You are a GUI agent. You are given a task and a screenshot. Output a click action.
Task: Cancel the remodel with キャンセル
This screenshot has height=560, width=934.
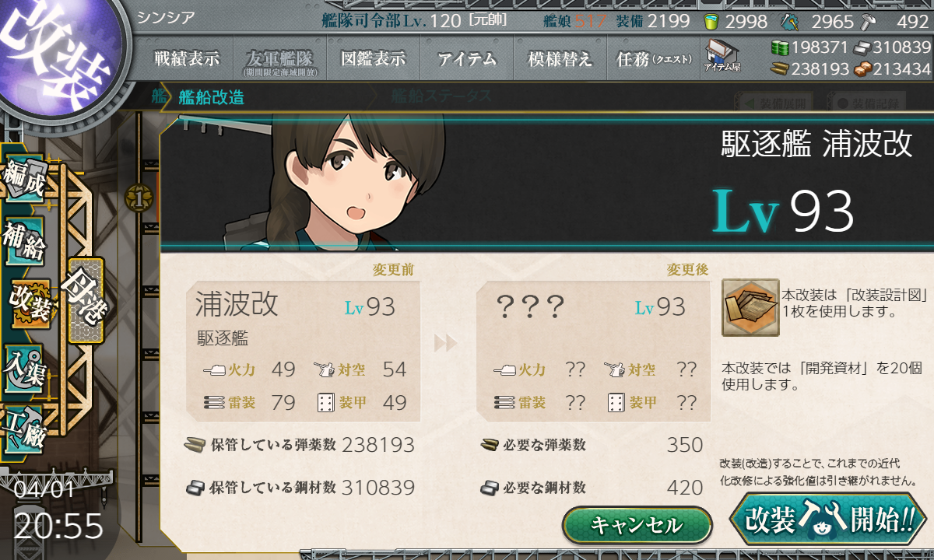point(637,525)
